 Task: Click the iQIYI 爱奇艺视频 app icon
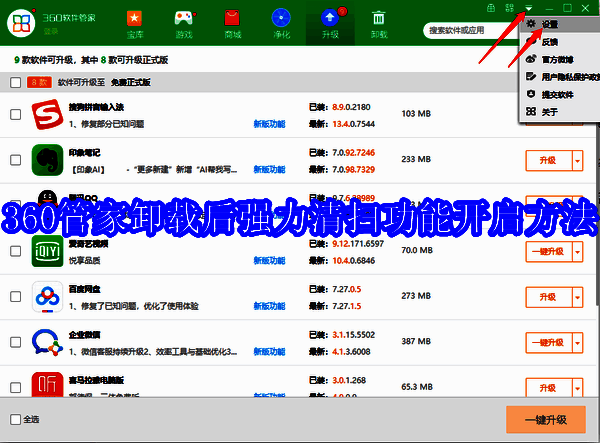tap(47, 251)
